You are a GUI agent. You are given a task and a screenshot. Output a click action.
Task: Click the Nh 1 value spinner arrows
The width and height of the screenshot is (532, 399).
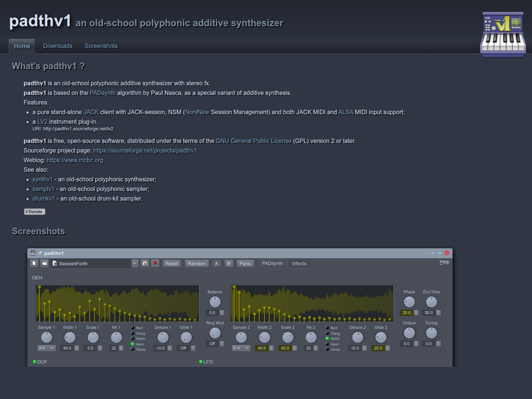121,348
